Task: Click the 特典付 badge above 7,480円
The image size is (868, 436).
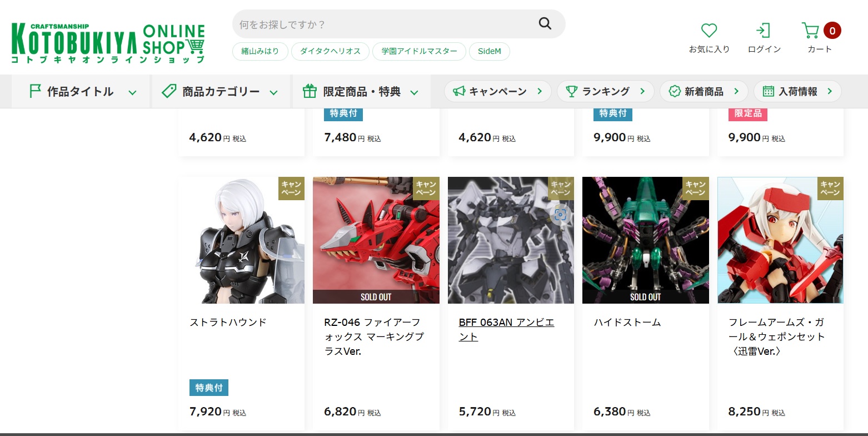Action: [343, 113]
